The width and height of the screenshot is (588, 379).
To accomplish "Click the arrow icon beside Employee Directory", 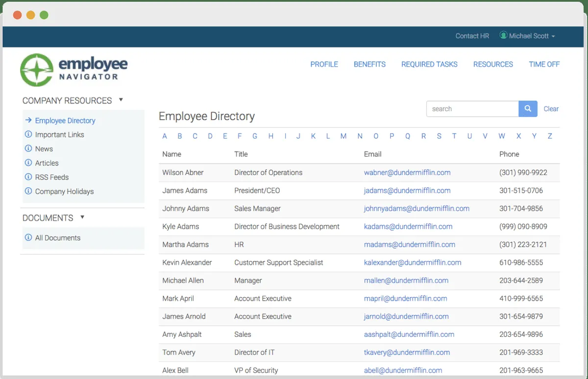I will [x=28, y=120].
